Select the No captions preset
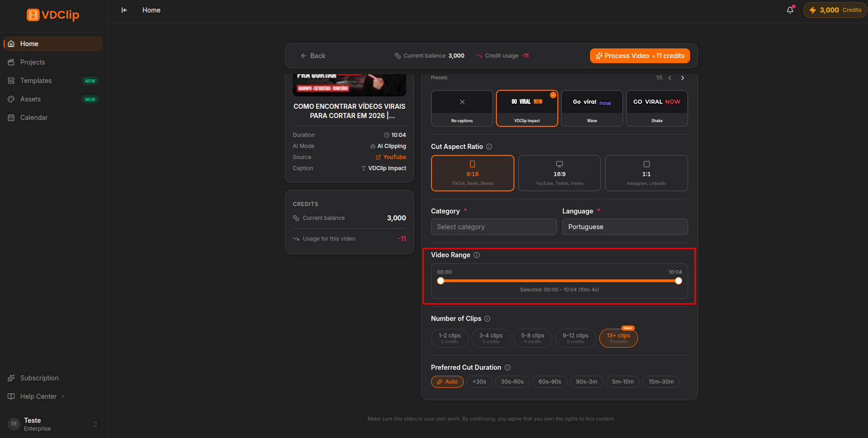This screenshot has height=438, width=868. [x=462, y=108]
